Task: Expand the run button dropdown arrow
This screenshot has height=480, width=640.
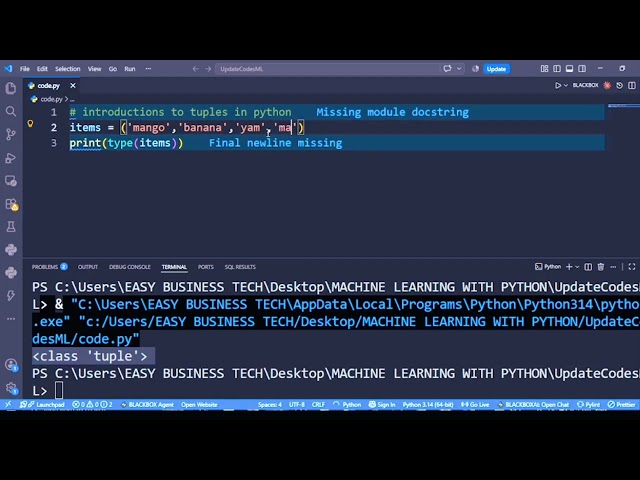Action: 566,85
